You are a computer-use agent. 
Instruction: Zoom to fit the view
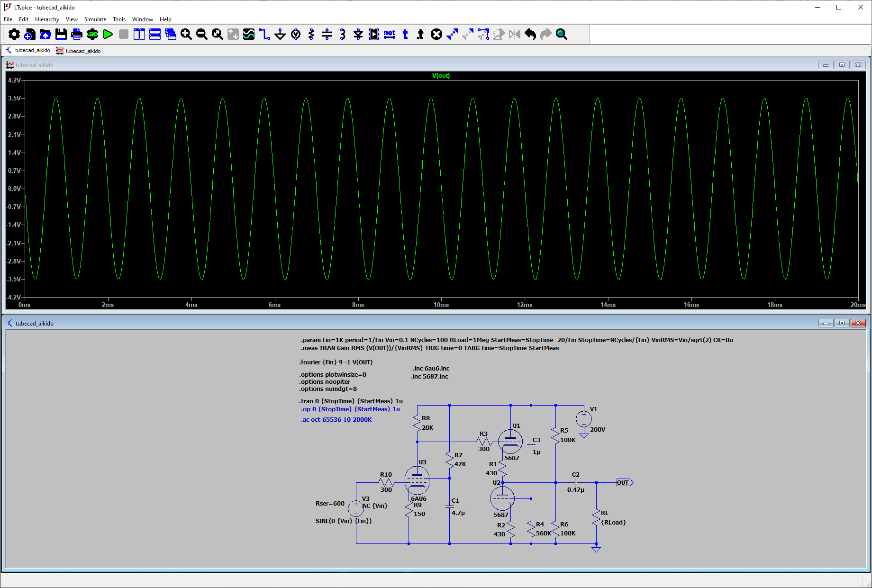(218, 34)
